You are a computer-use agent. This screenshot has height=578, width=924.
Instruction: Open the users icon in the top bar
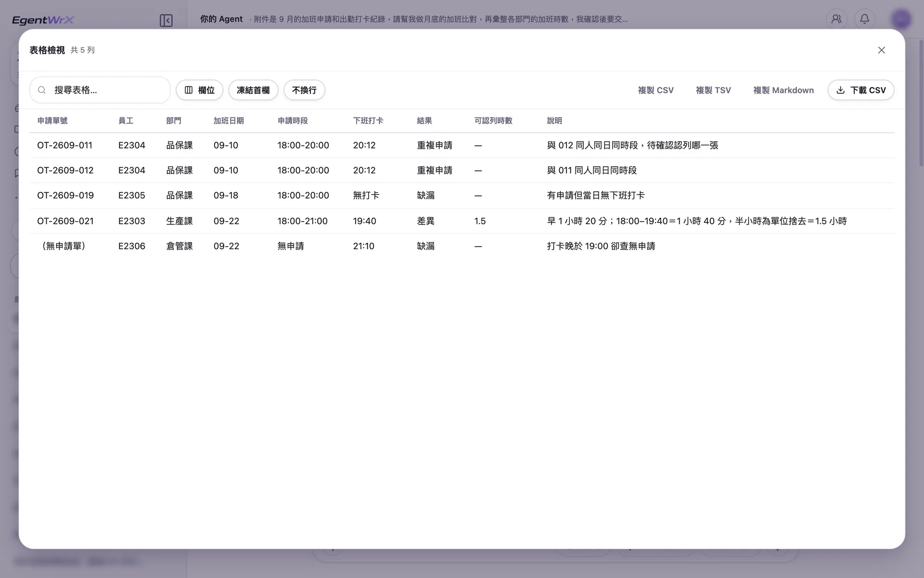(x=836, y=19)
